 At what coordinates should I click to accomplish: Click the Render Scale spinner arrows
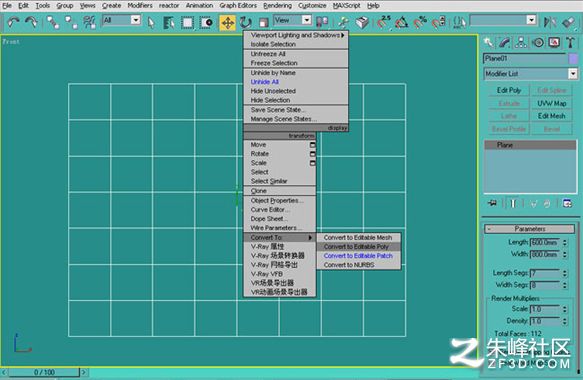coord(564,309)
